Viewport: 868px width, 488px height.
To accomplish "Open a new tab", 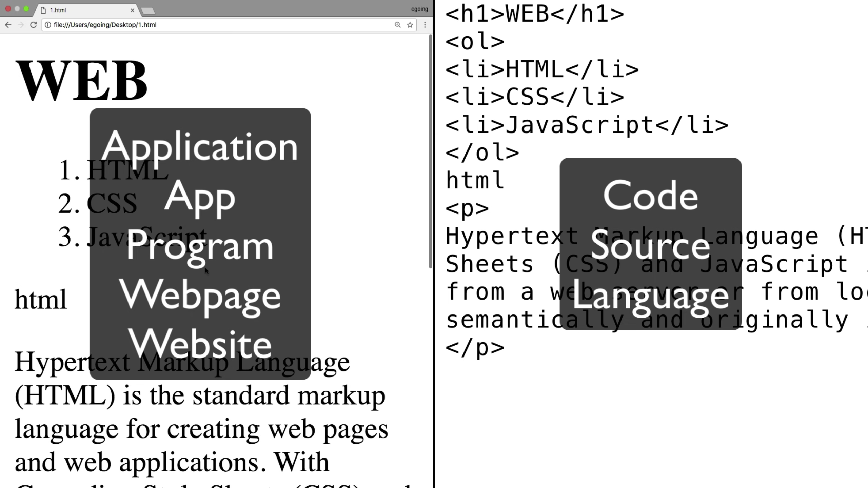I will pos(148,11).
